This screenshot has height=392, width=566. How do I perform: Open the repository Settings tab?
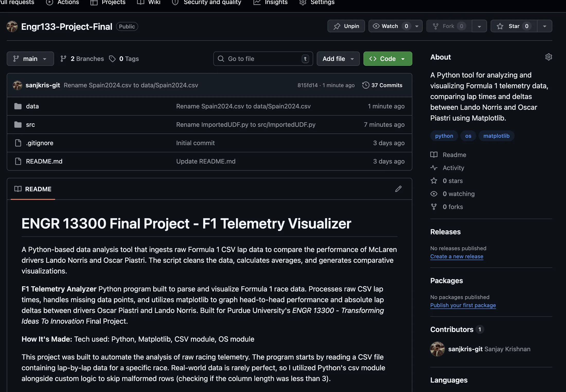(317, 3)
